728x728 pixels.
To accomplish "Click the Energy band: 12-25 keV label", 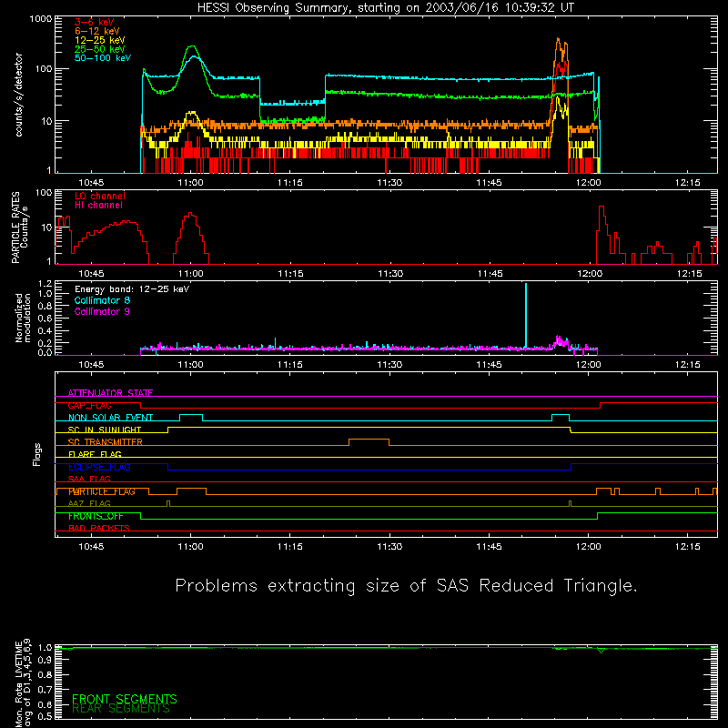I will click(132, 289).
